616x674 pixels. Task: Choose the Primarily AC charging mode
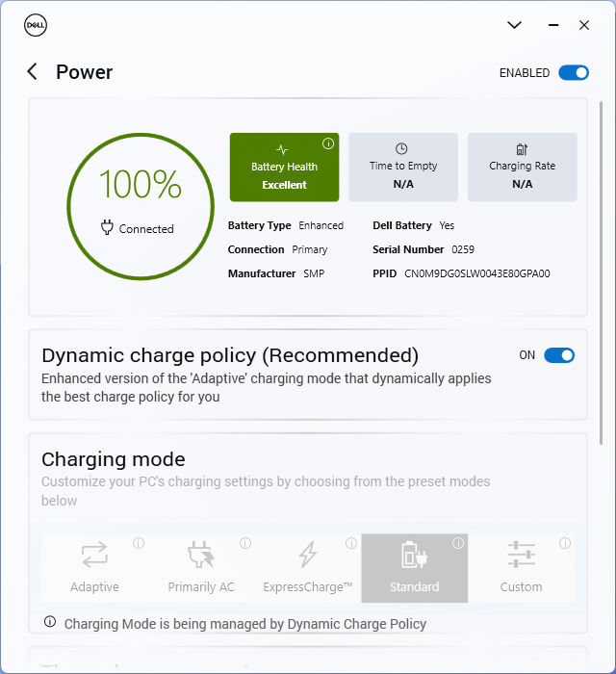point(201,567)
